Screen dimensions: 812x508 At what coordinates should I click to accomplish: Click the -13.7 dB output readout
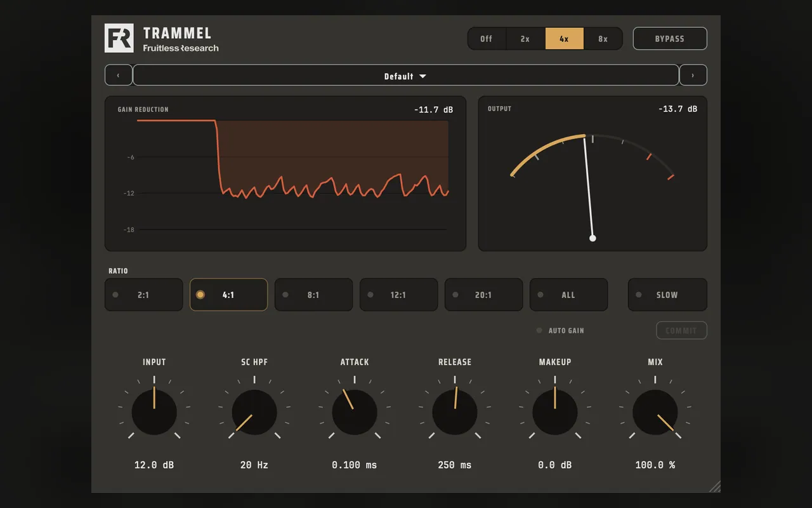678,109
